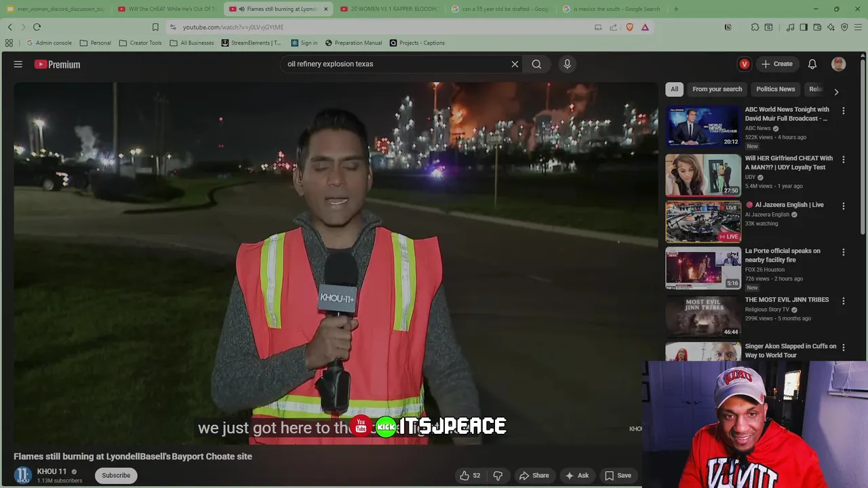Open the apps grid in bookmarks bar

click(9, 43)
